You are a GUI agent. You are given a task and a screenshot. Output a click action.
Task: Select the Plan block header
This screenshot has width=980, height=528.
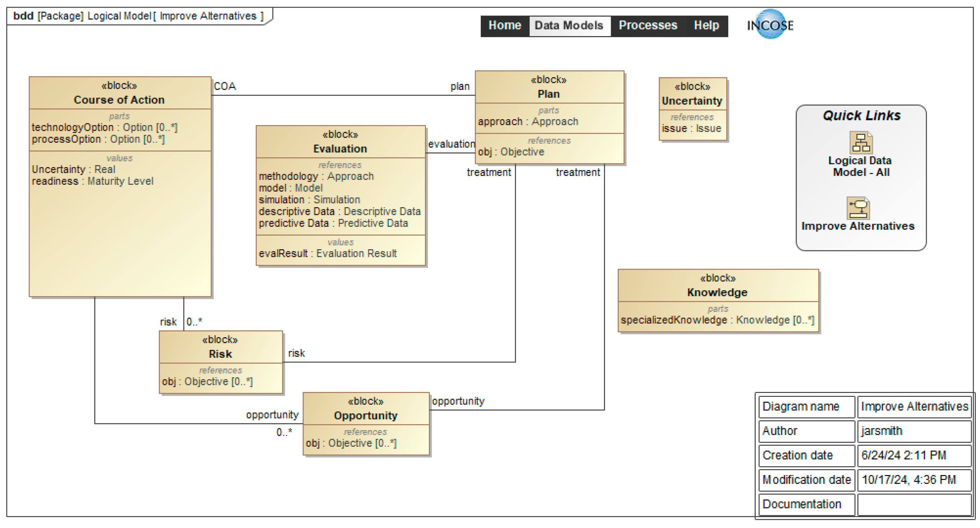tap(548, 94)
